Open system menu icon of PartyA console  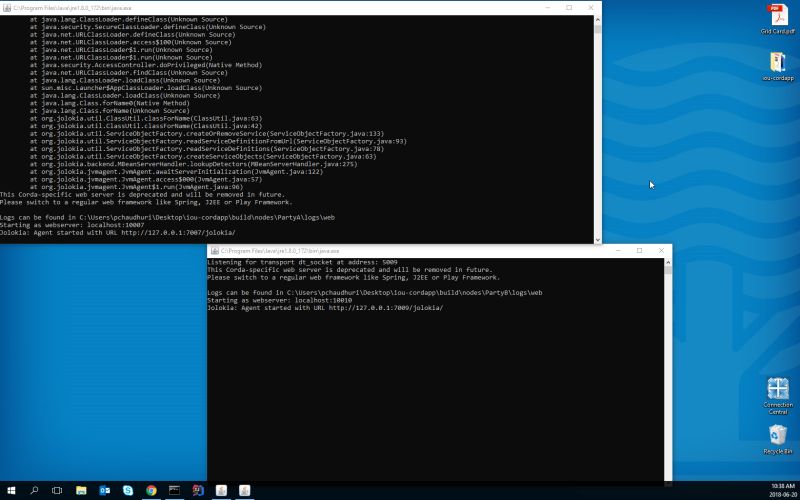coord(7,8)
